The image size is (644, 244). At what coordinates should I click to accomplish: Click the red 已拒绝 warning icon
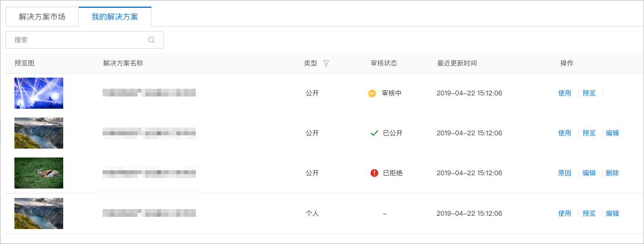coord(374,173)
